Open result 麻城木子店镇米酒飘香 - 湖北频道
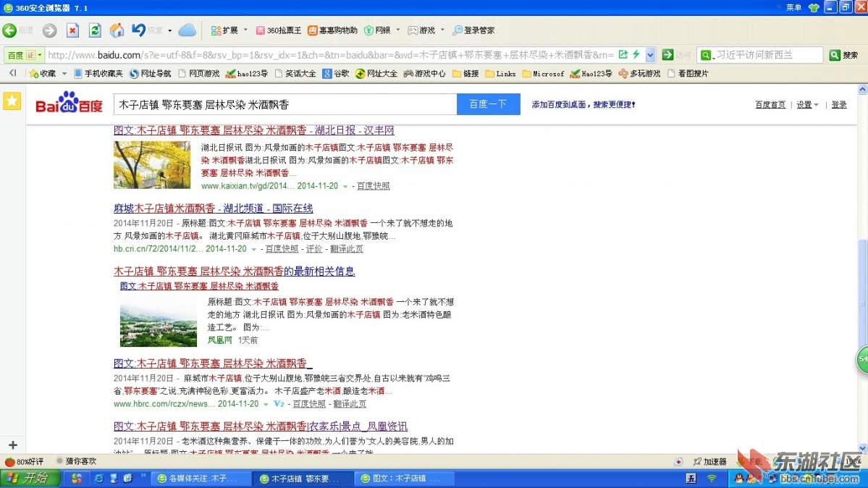 coord(213,209)
